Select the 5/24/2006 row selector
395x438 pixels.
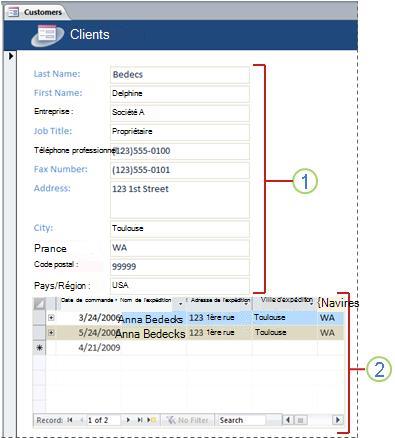click(x=39, y=333)
